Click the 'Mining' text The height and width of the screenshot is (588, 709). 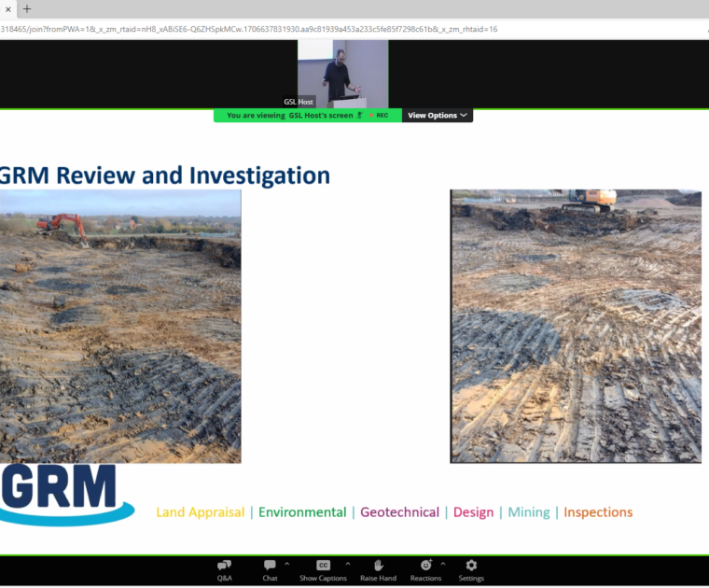529,512
